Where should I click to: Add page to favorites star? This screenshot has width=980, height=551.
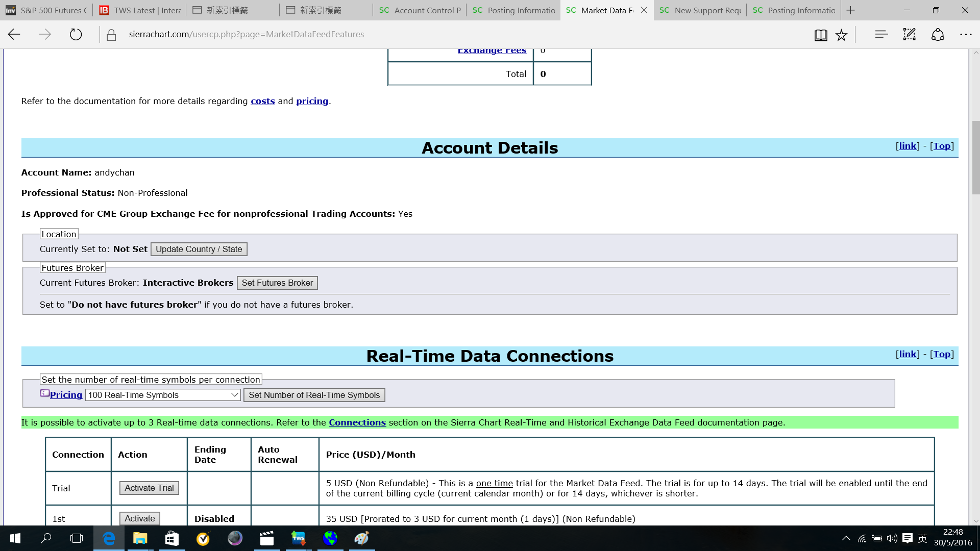841,35
